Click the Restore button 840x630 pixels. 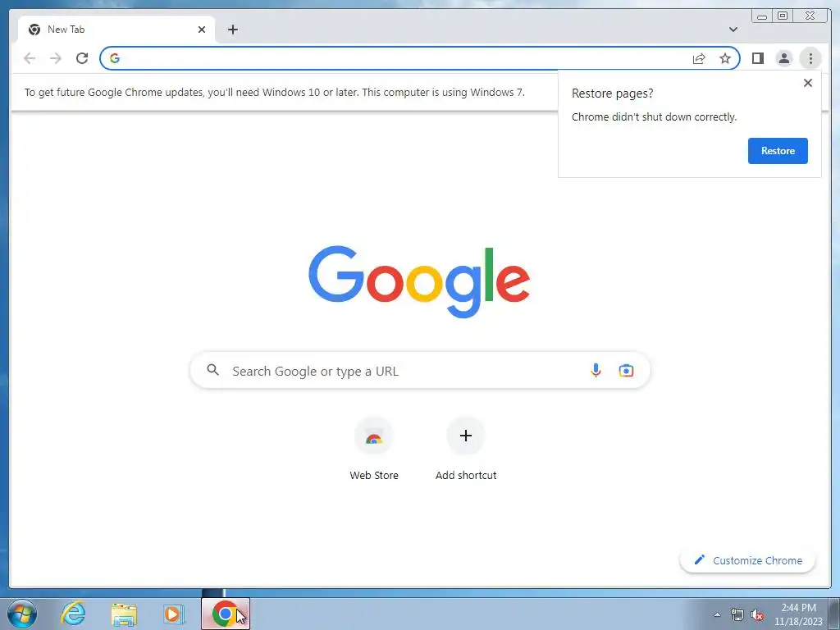click(x=778, y=151)
